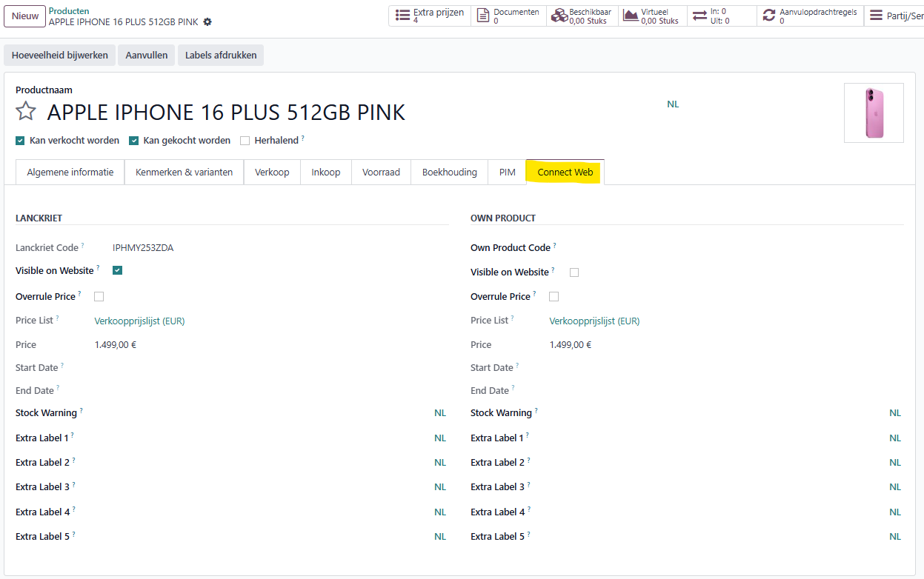Click Hoeveelheid bijwerken button
Image resolution: width=924 pixels, height=579 pixels.
[x=60, y=55]
